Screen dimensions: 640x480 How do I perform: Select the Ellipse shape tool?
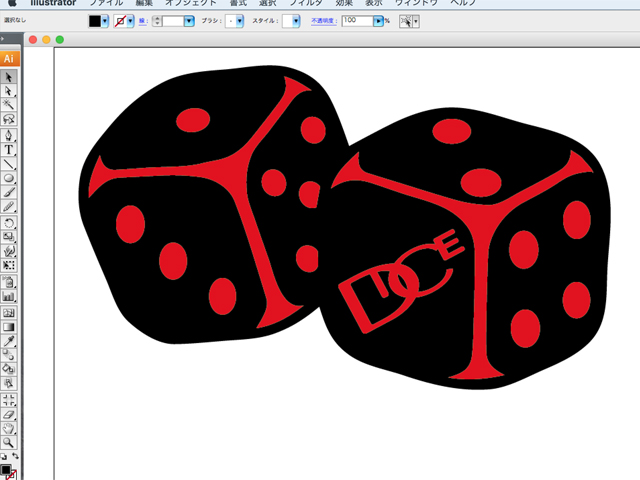[9, 178]
